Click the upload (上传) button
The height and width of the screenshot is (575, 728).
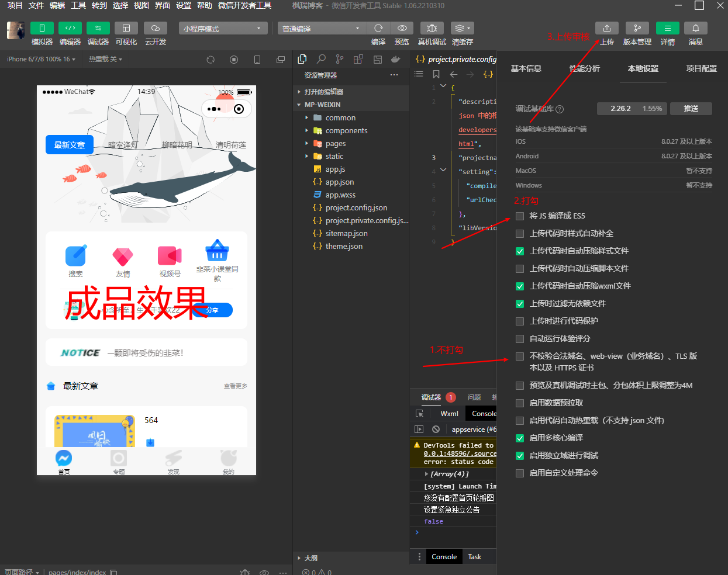click(607, 28)
